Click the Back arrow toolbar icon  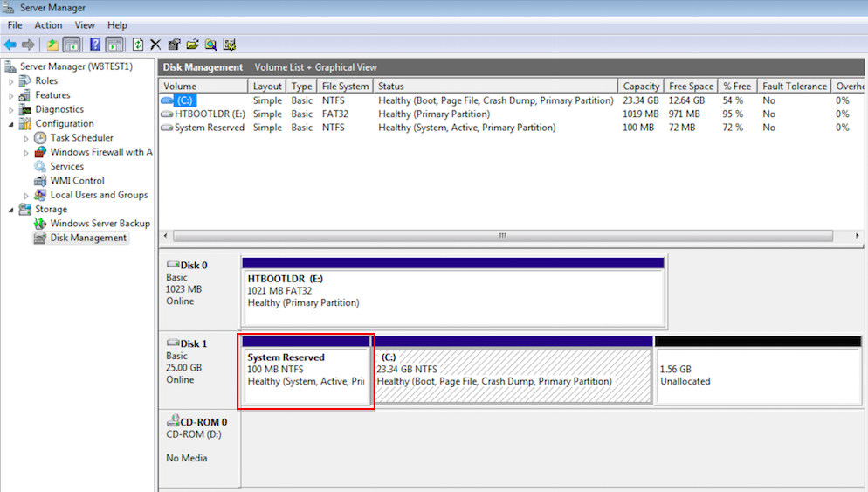tap(10, 45)
